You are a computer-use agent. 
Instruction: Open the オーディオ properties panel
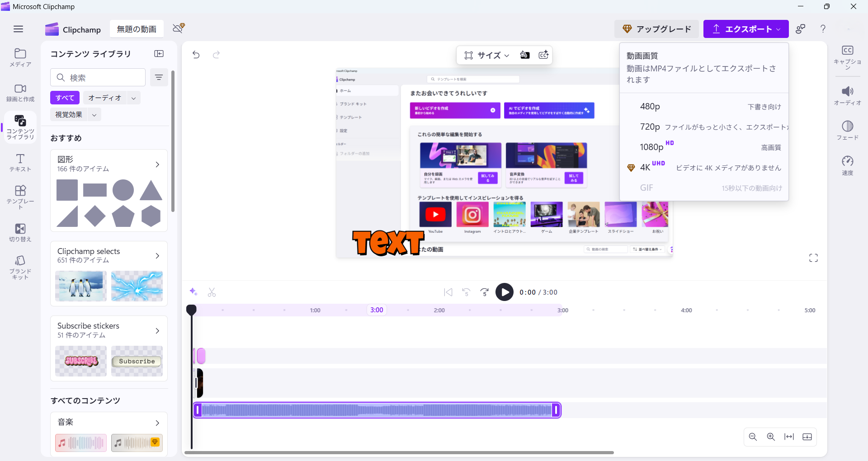click(848, 96)
